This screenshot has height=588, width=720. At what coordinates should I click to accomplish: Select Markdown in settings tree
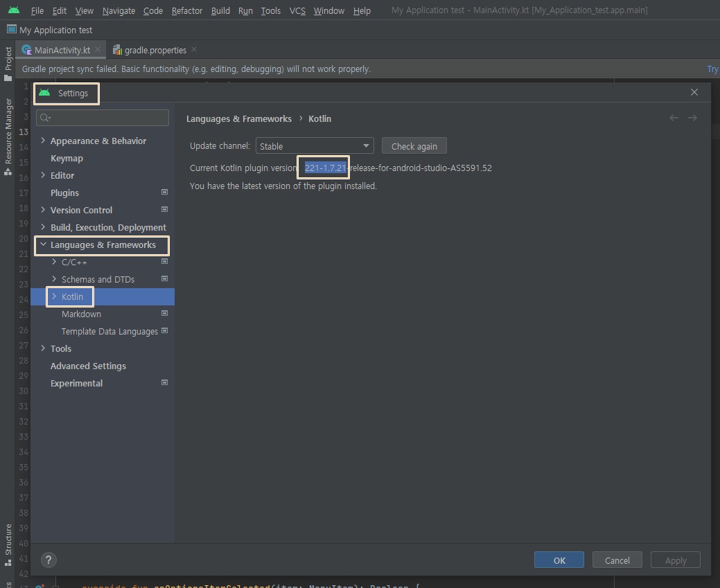[81, 314]
